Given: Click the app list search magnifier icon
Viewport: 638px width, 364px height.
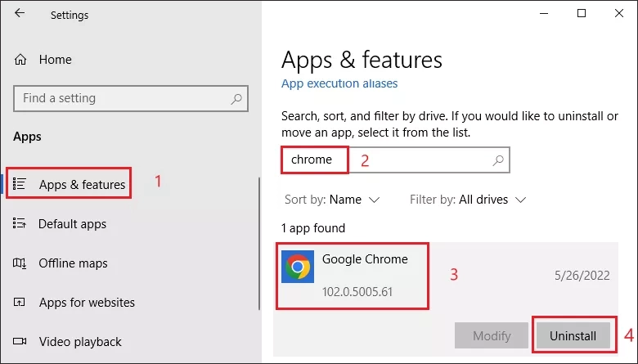Looking at the screenshot, I should coord(498,160).
